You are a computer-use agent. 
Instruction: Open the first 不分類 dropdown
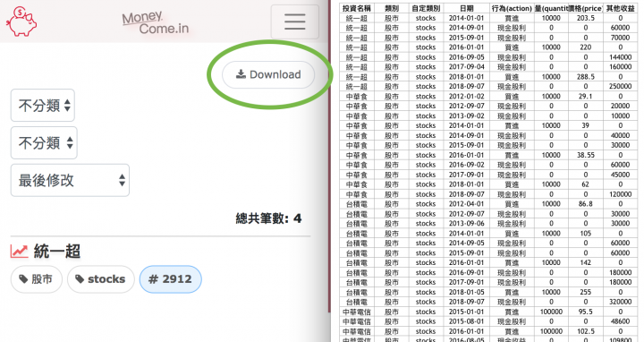(43, 106)
